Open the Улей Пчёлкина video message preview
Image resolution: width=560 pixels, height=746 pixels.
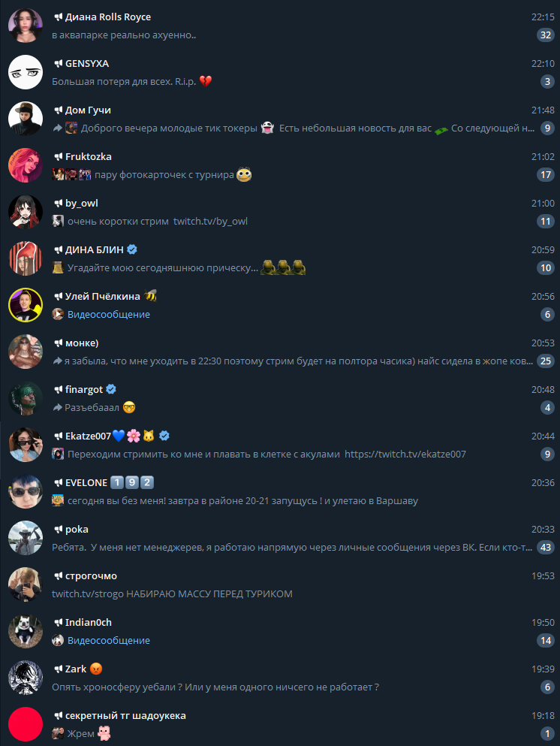(108, 315)
